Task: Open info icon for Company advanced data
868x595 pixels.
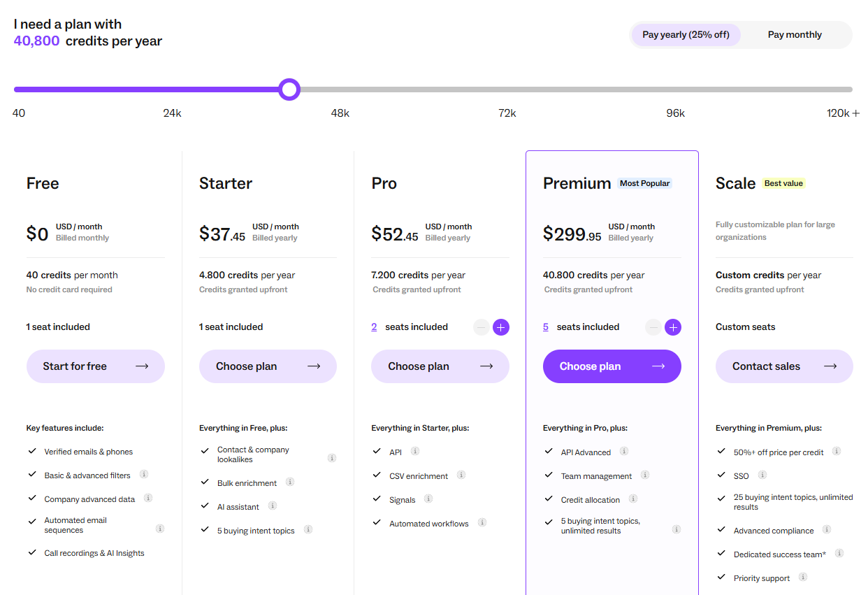Action: [x=148, y=498]
